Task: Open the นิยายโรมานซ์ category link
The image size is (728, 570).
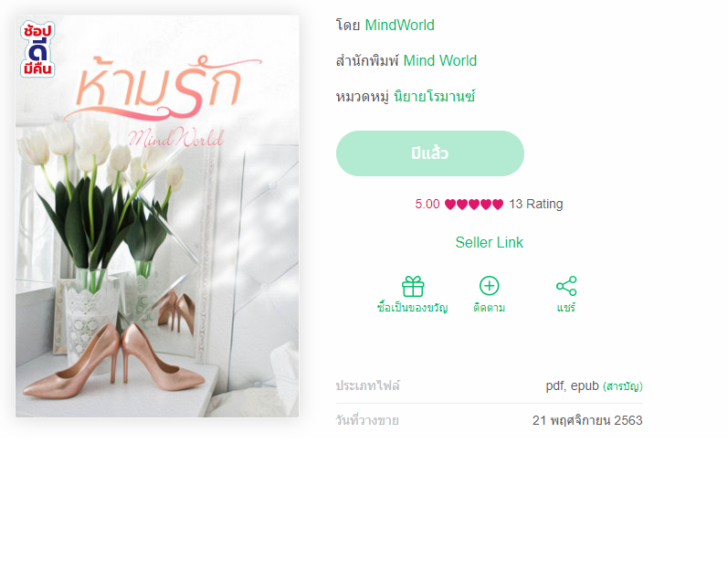Action: (x=434, y=97)
